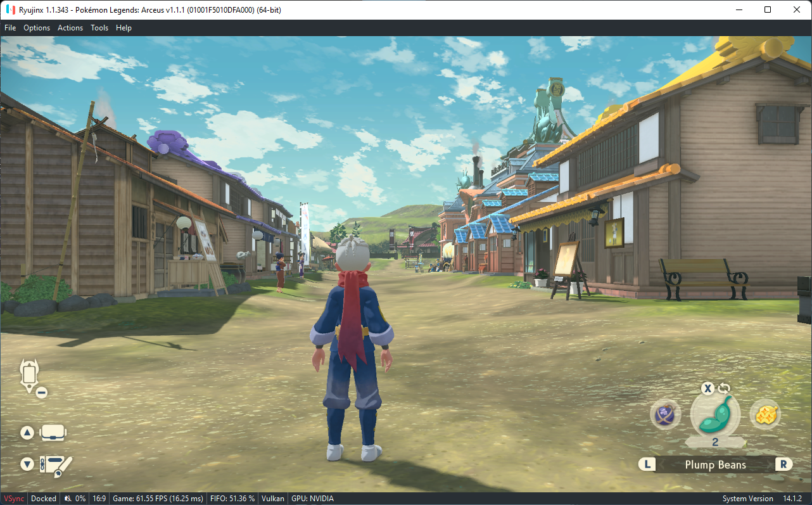Close the Ryujinx window
Screen dimensions: 812x505
pos(797,10)
